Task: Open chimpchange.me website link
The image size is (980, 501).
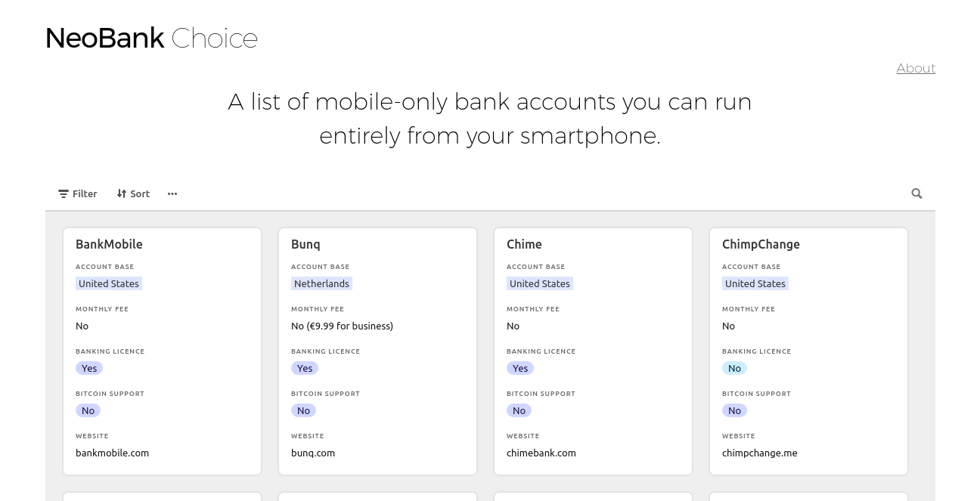Action: point(759,453)
